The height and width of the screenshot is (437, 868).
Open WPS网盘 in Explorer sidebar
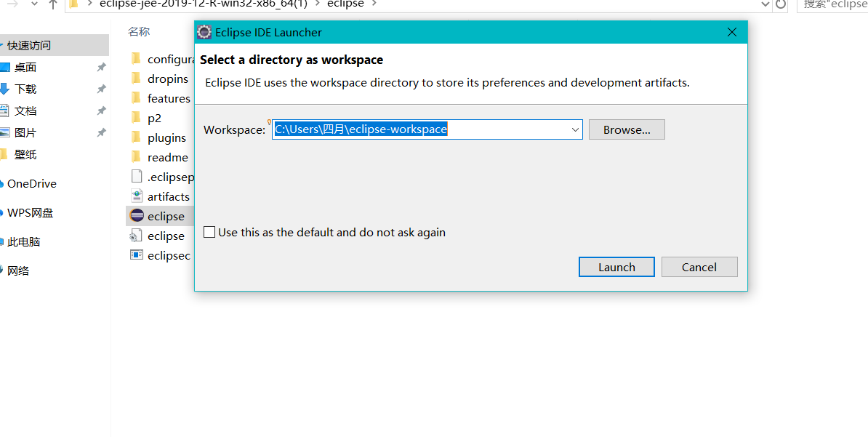pos(30,213)
